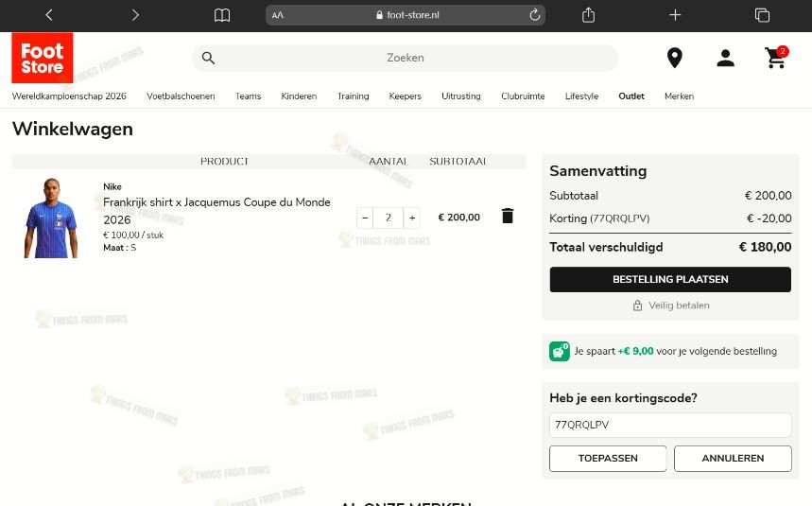Viewport: 812px width, 506px height.
Task: Go forward with the browser forward arrow
Action: pyautogui.click(x=135, y=15)
